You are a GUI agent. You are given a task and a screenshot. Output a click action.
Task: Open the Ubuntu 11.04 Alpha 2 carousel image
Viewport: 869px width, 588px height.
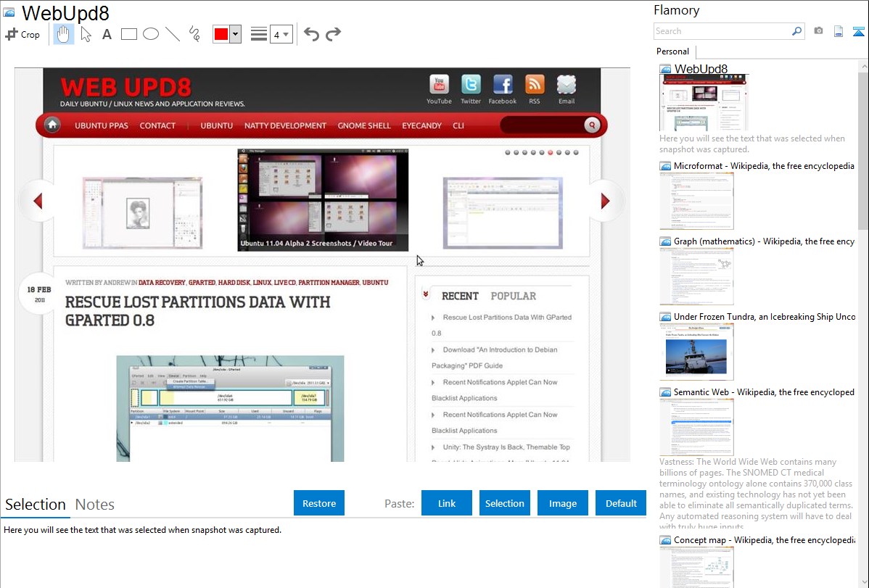pyautogui.click(x=323, y=200)
